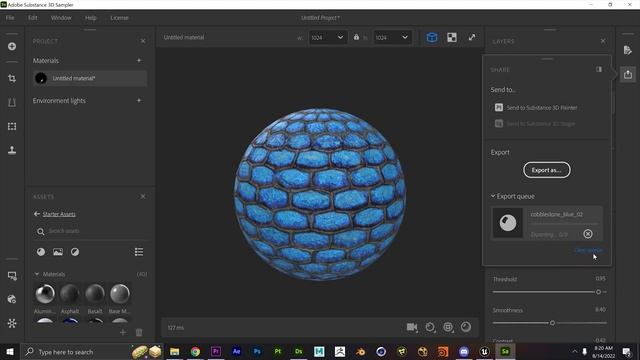The width and height of the screenshot is (640, 360).
Task: Select the Perspective transform tool
Action: (12, 102)
